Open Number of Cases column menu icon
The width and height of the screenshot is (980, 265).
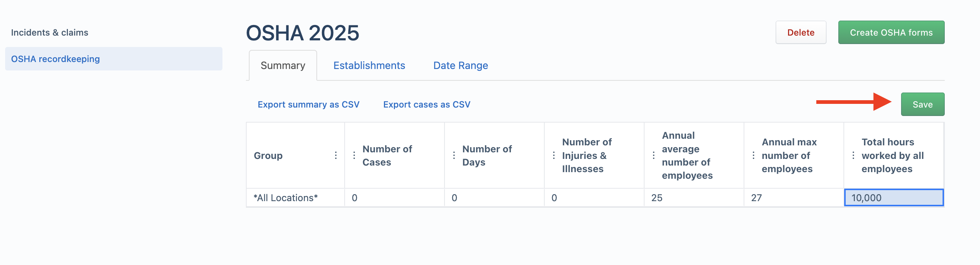(354, 155)
